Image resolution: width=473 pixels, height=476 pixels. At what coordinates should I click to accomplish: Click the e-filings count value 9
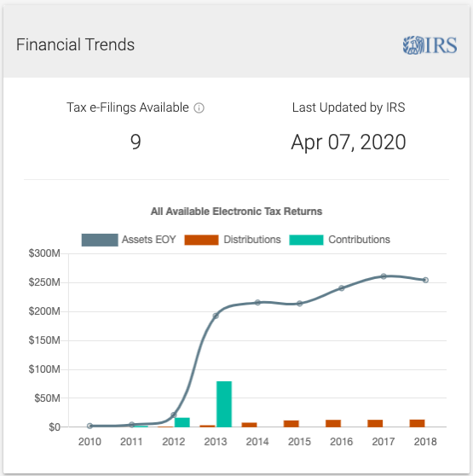coord(136,142)
